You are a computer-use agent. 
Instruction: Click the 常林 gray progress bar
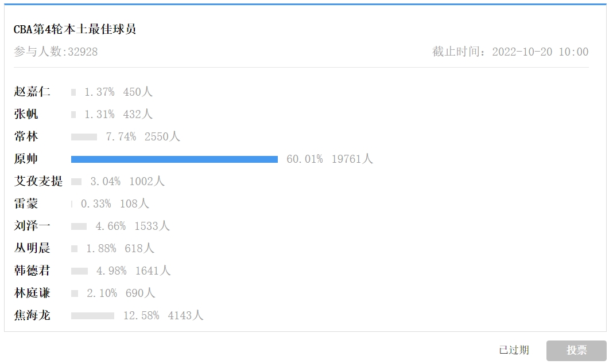click(x=84, y=137)
